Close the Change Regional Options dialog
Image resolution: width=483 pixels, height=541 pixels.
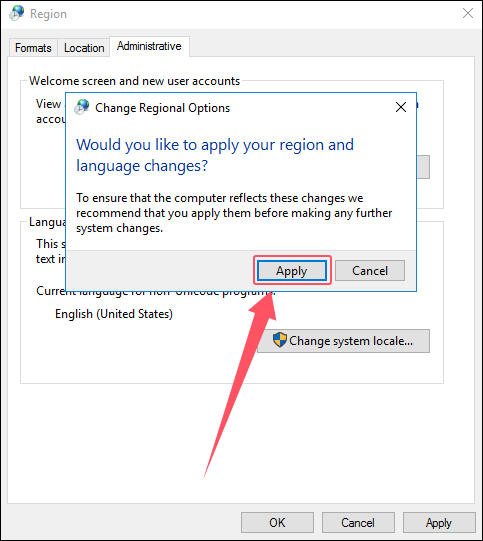tap(401, 107)
